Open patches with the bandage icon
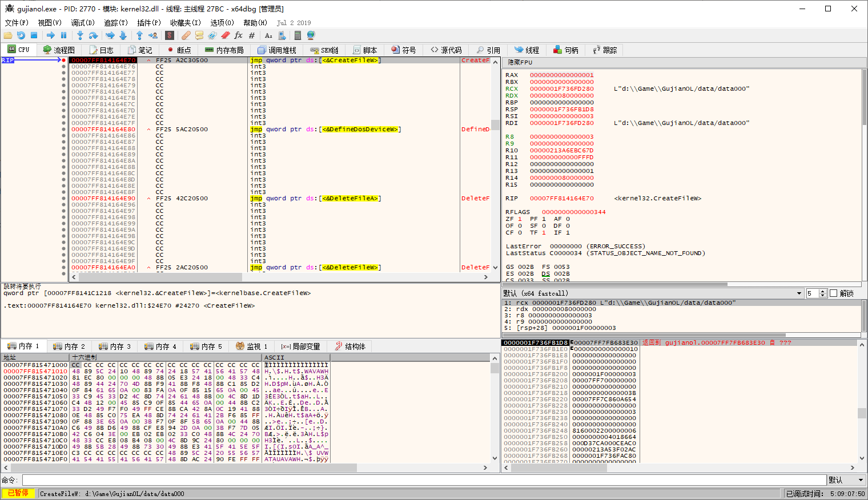Image resolution: width=868 pixels, height=500 pixels. pos(187,35)
